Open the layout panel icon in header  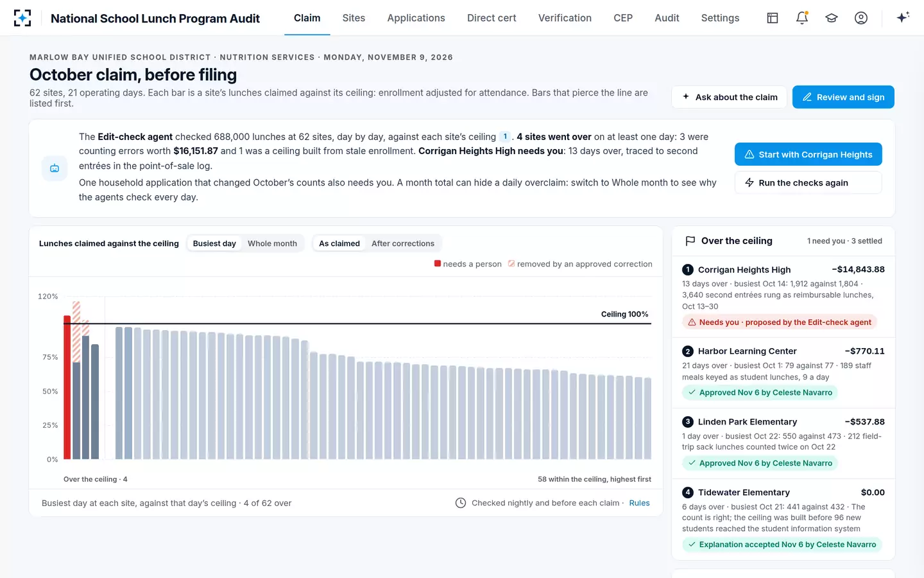[x=773, y=18]
